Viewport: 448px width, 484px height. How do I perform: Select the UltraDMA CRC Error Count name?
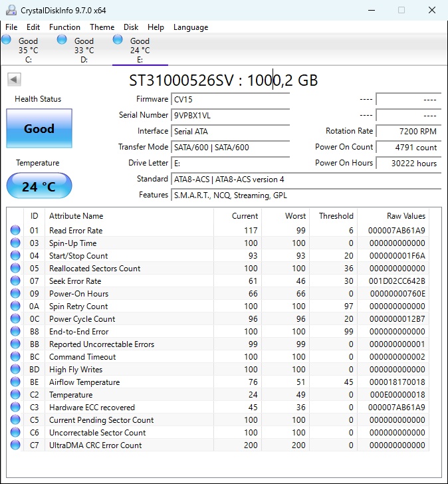point(95,445)
